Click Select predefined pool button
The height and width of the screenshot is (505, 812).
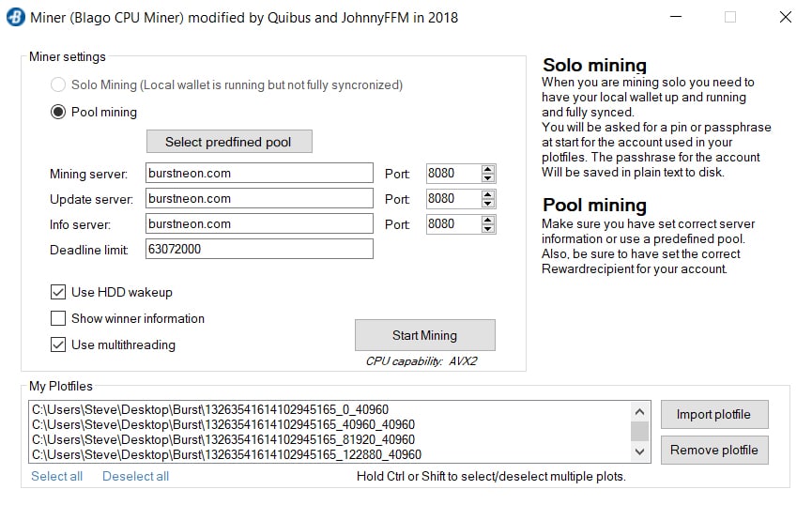click(x=228, y=142)
